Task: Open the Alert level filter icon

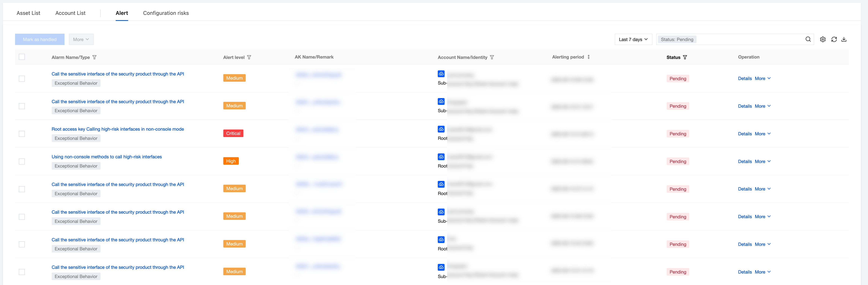Action: point(249,57)
